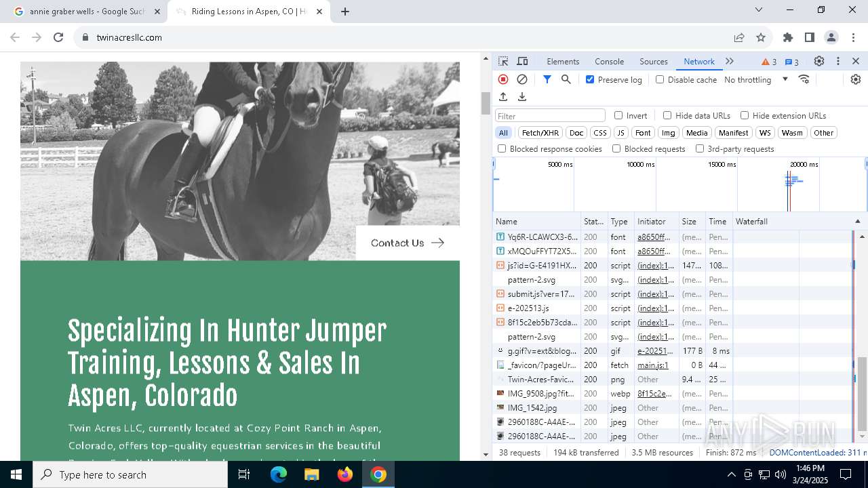Share this page icon in address bar

tap(739, 37)
